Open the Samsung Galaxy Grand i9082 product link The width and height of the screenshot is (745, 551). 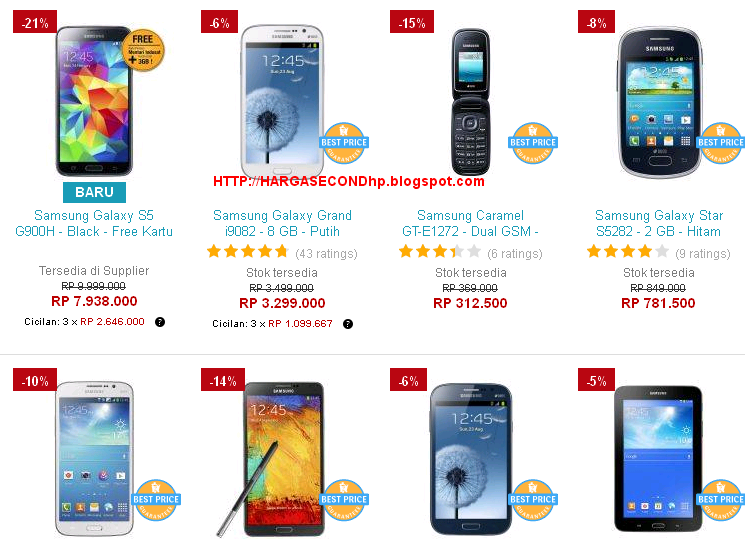(x=282, y=223)
